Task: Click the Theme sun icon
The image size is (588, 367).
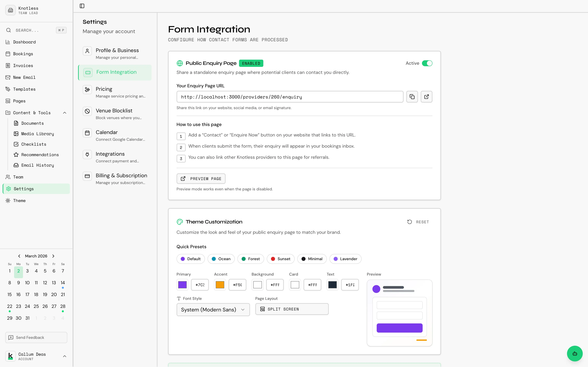Action: (8, 201)
